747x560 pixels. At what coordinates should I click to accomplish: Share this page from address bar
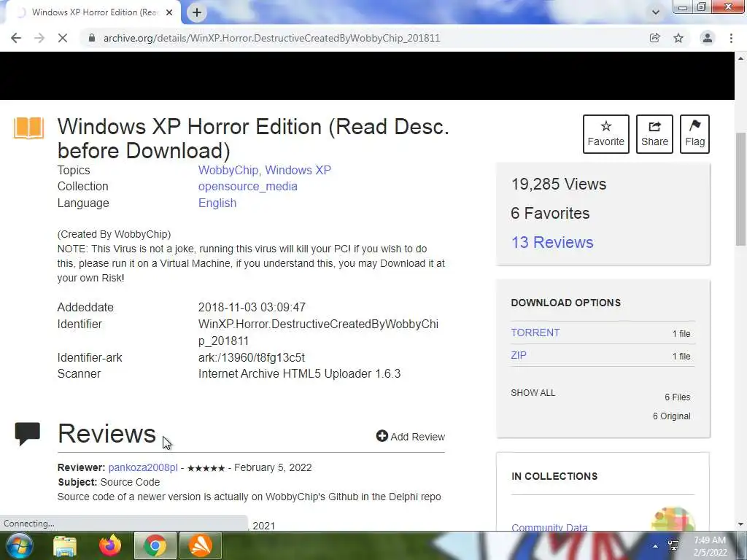click(654, 38)
